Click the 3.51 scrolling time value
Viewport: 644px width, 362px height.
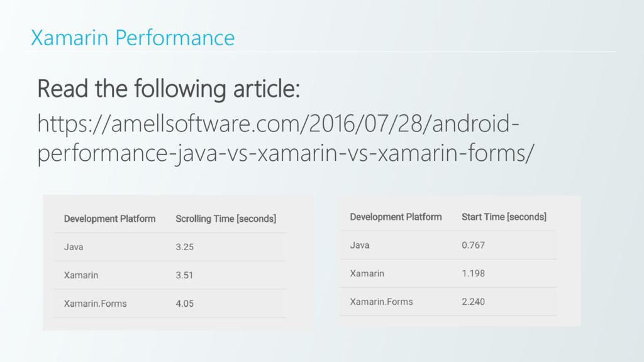tap(184, 275)
